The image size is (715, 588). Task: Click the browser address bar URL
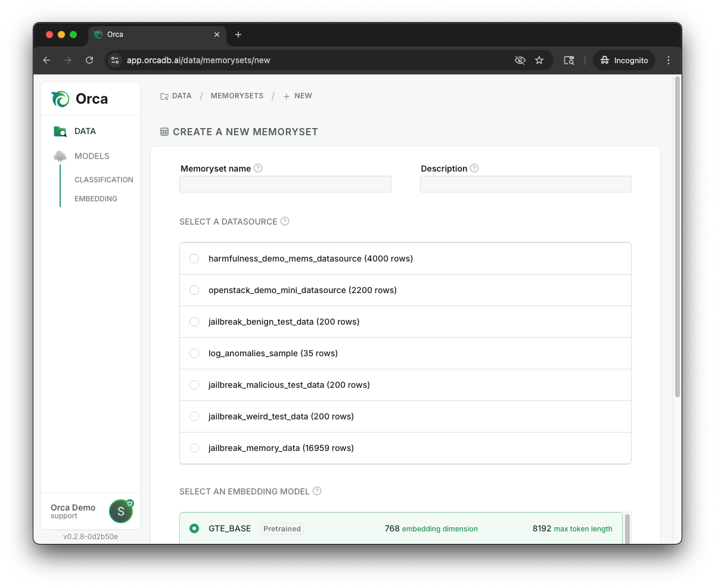click(x=198, y=60)
